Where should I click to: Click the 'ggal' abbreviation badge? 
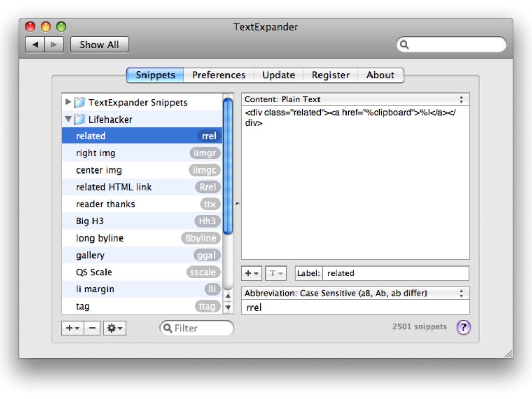click(x=207, y=255)
